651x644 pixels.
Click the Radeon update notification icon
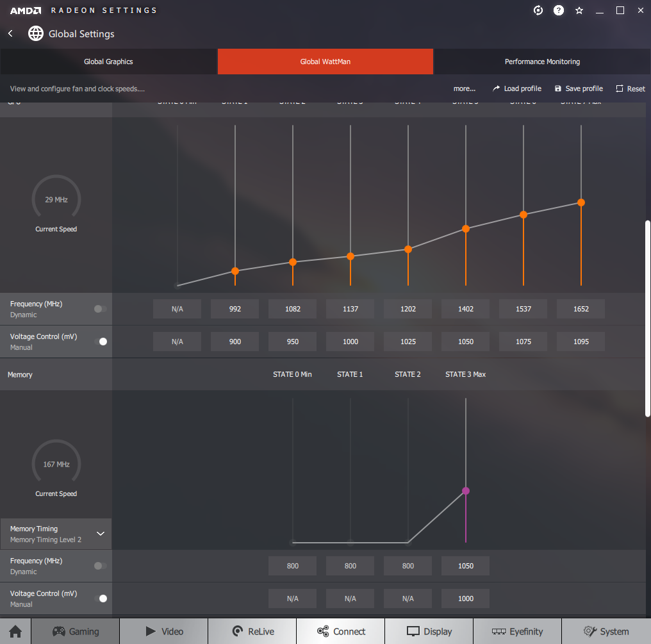[538, 10]
